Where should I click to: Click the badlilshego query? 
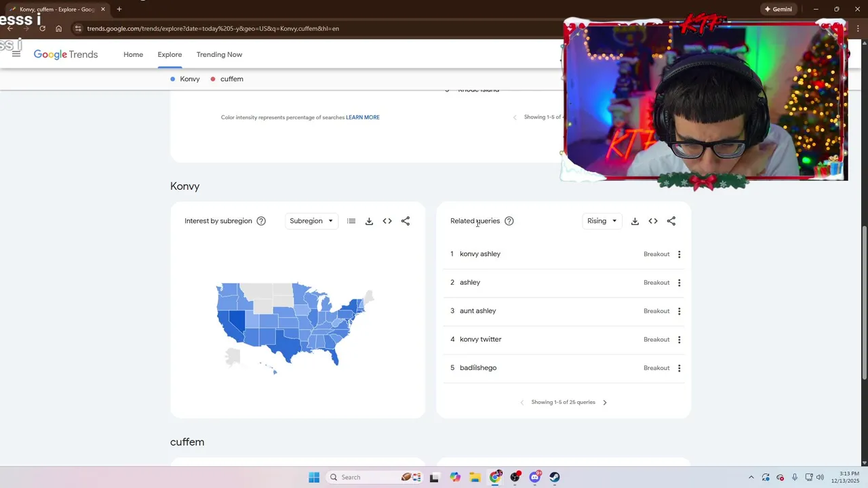pos(478,368)
